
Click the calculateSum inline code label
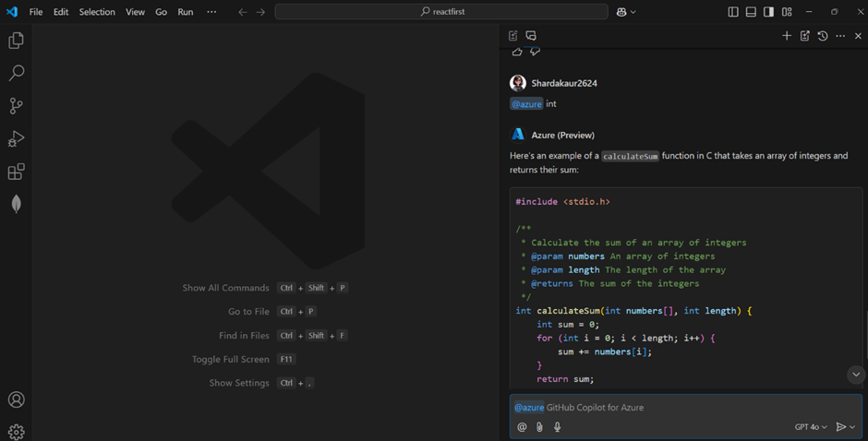[x=630, y=156]
